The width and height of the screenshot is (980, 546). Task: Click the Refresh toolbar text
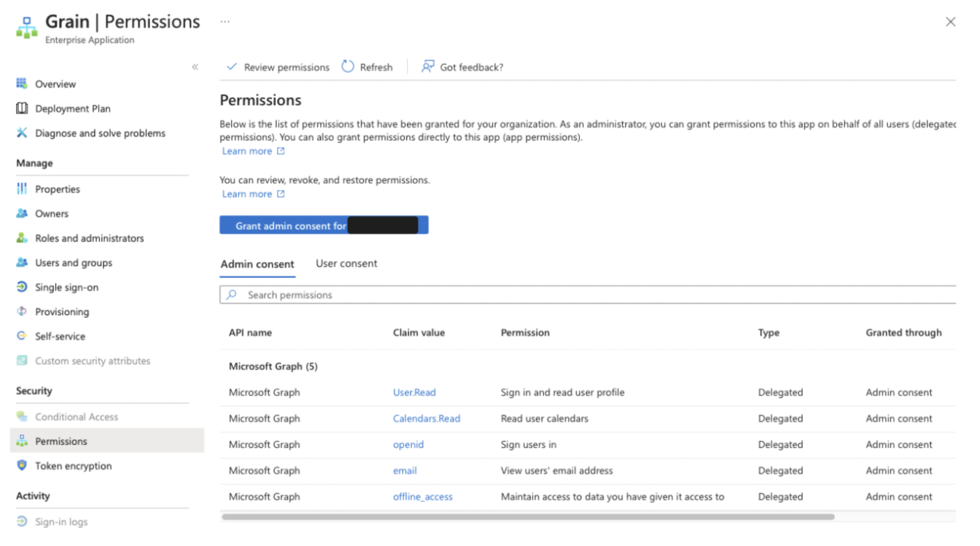pos(376,67)
